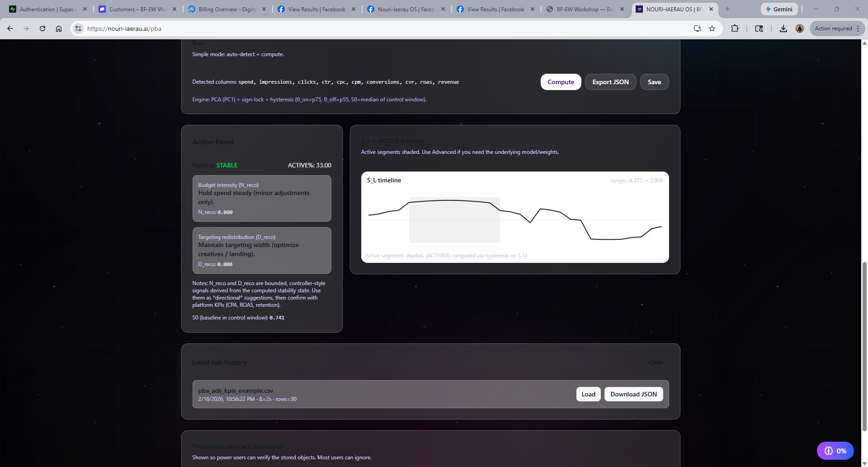This screenshot has width=868, height=467.
Task: Clear the local run history
Action: coord(656,362)
